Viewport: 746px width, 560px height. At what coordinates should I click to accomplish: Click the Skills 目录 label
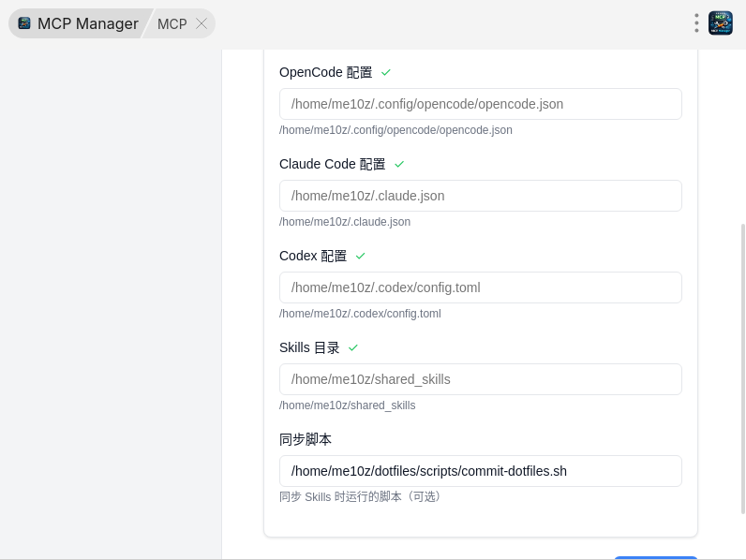point(309,347)
